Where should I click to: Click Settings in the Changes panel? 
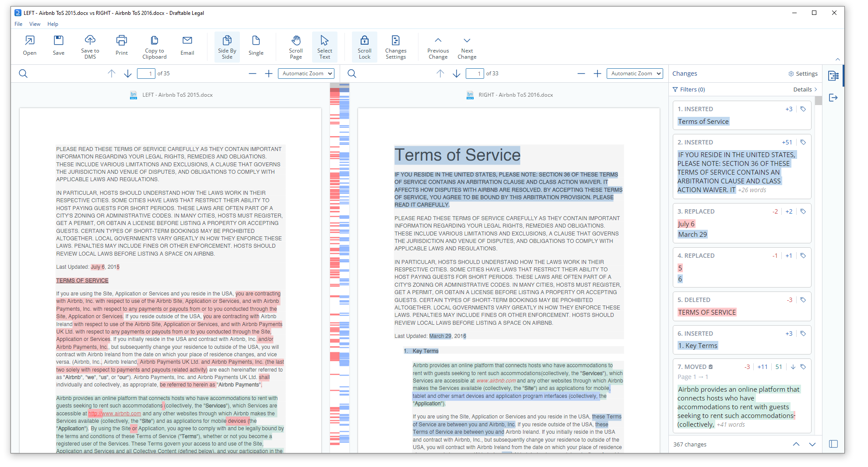point(803,74)
